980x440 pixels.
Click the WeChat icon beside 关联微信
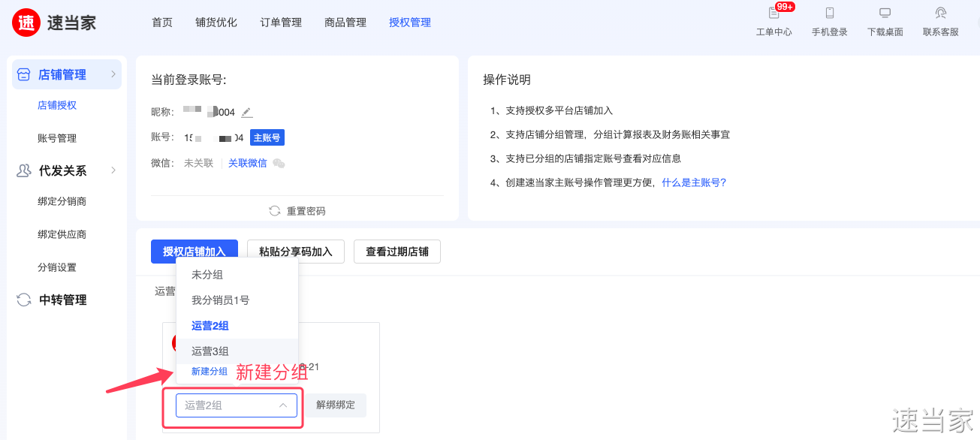coord(279,164)
